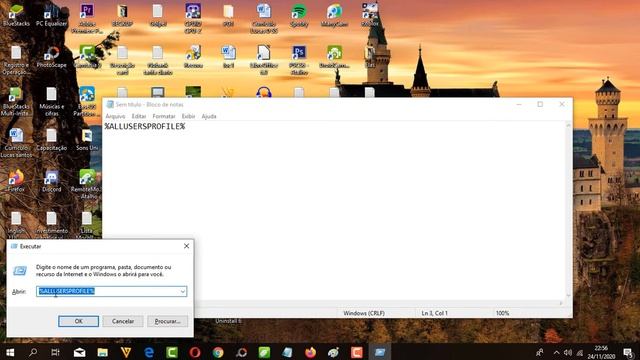Click the Windows Start button
Screen dimensions: 640x360
10,352
